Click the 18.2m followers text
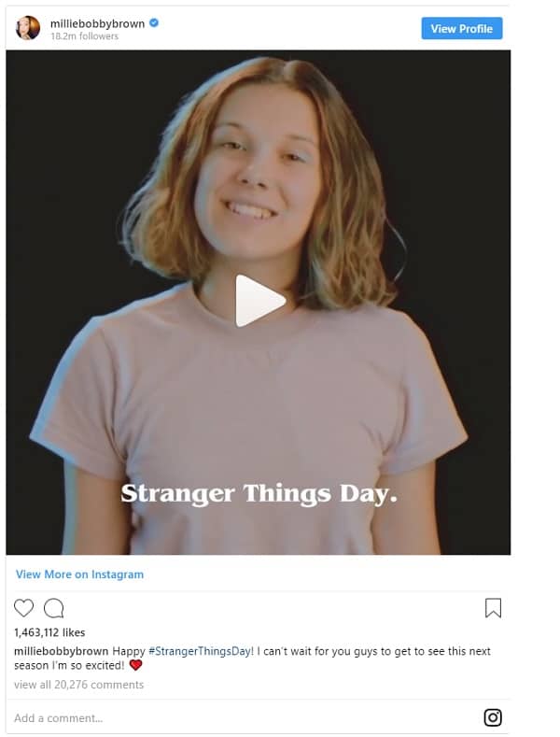The image size is (560, 737). coord(85,36)
